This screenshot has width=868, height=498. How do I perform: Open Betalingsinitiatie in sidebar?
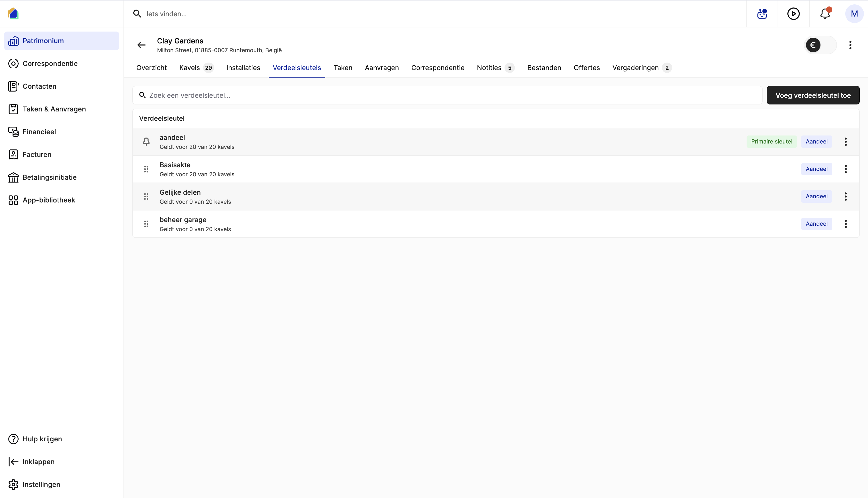[61, 177]
